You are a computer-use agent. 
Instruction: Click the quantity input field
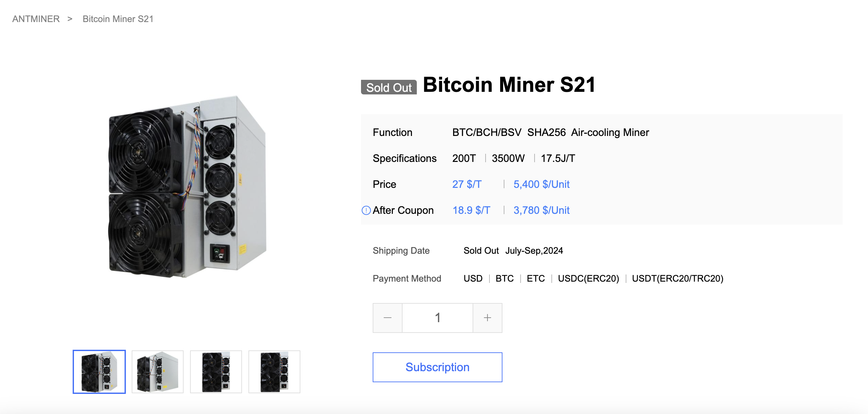[x=437, y=318]
